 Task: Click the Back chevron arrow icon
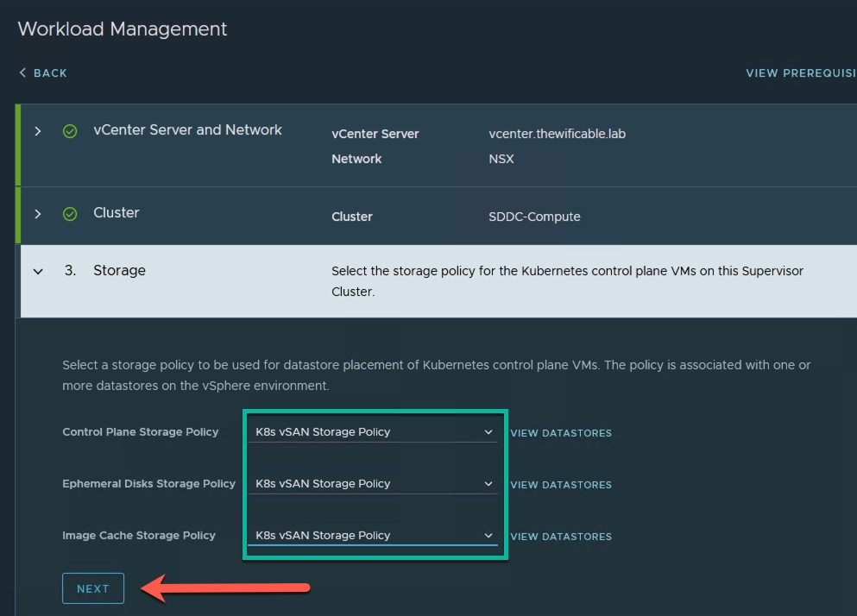click(23, 73)
